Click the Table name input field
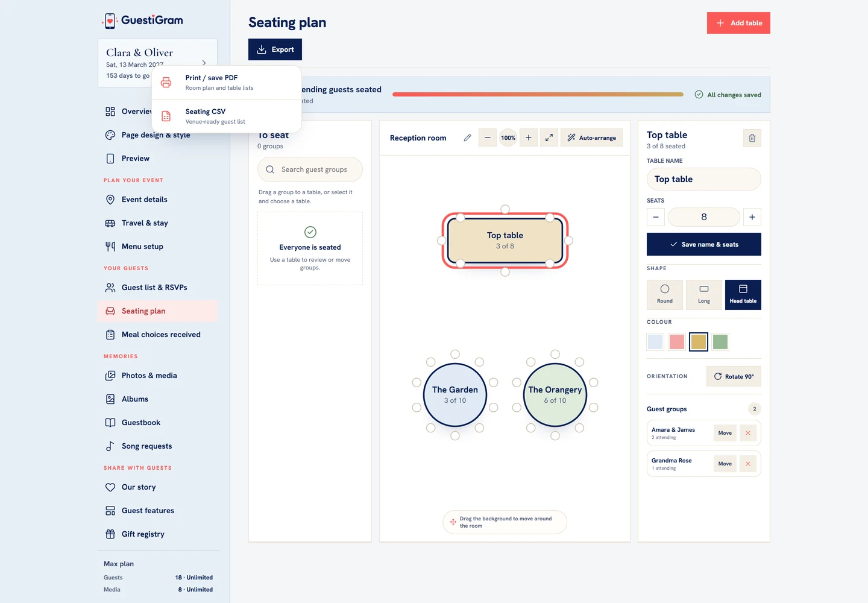This screenshot has width=868, height=603. (704, 179)
